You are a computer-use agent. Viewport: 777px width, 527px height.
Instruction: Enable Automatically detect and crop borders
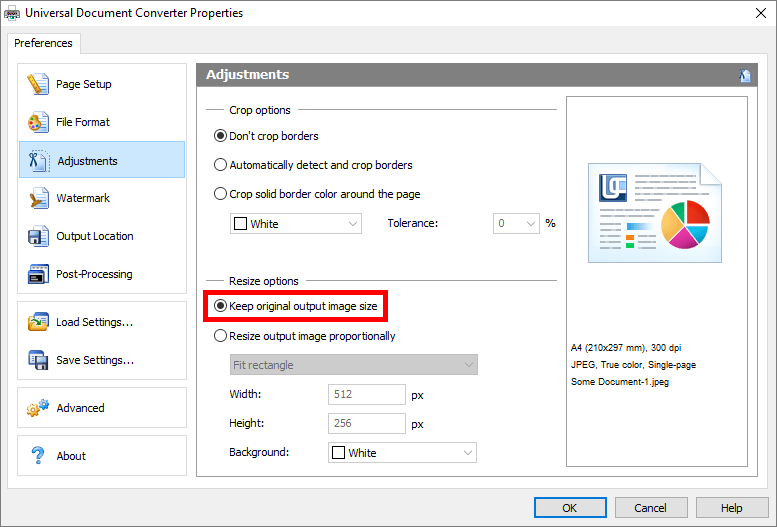(221, 165)
